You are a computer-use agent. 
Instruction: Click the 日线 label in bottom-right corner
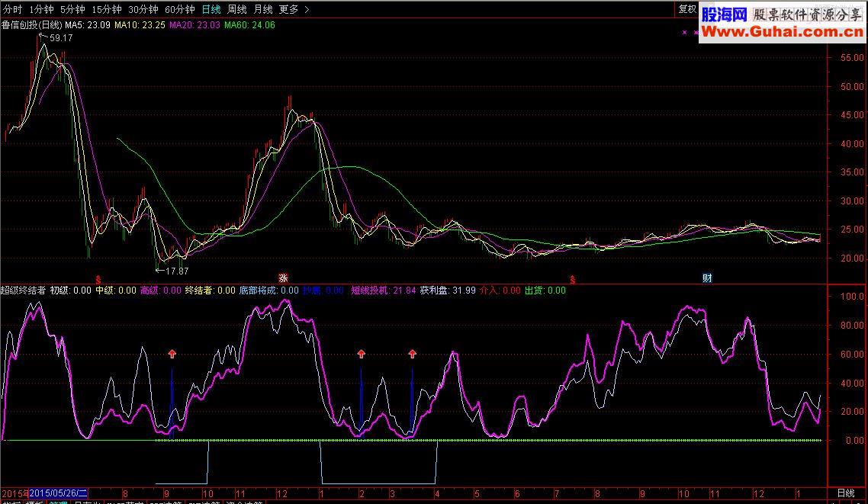pos(845,493)
